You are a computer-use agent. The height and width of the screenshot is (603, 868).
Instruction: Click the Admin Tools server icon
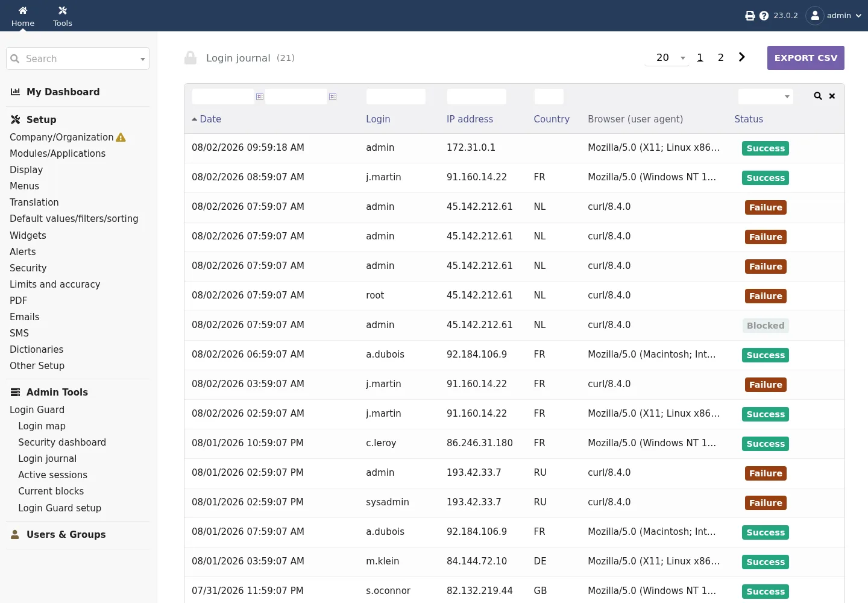16,392
